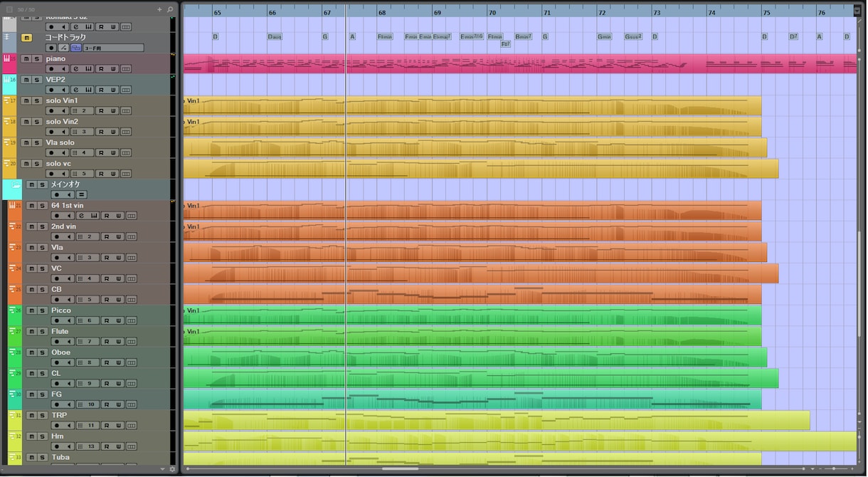The image size is (868, 477).
Task: Select the F#7 chord event
Action: pos(505,44)
